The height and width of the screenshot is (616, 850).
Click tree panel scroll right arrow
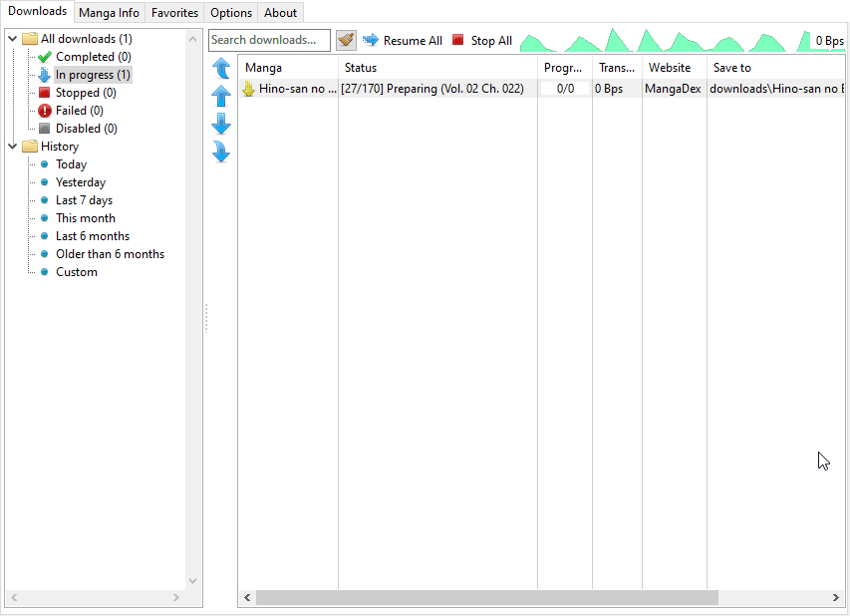pyautogui.click(x=175, y=598)
